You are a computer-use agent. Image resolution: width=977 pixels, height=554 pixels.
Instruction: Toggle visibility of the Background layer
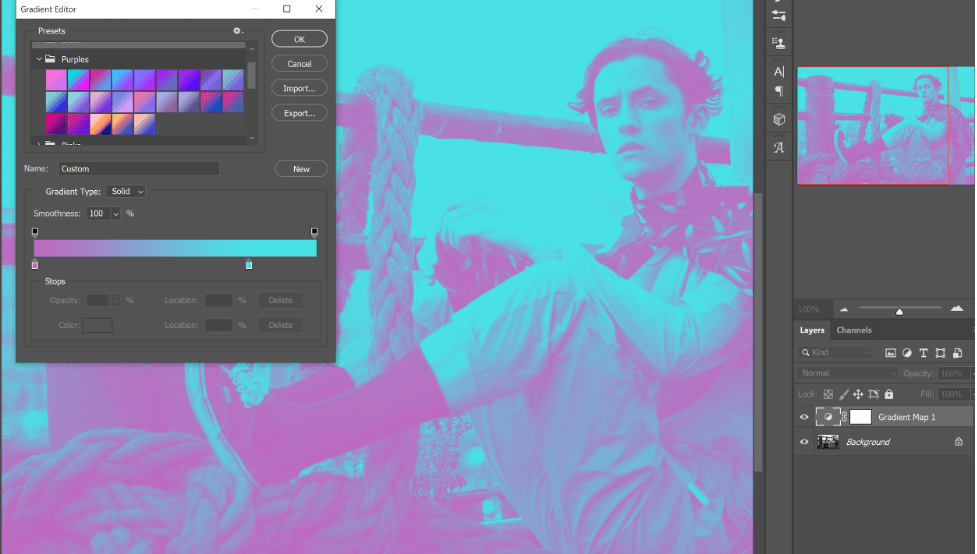click(804, 441)
